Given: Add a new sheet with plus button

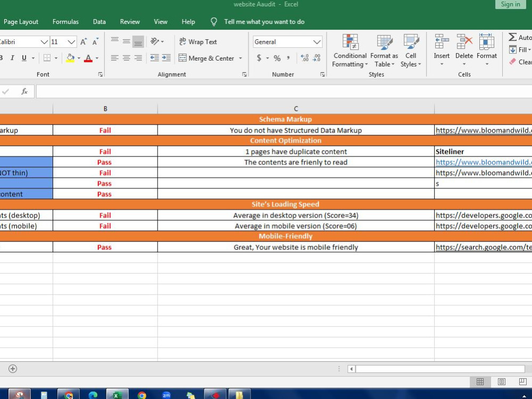Looking at the screenshot, I should tap(13, 369).
